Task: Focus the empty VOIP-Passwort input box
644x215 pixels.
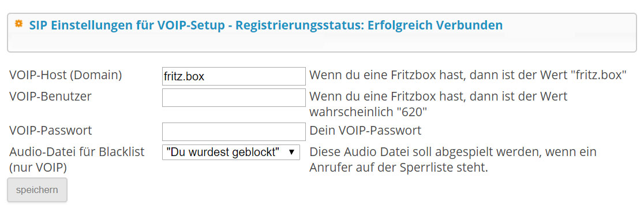Action: [234, 132]
